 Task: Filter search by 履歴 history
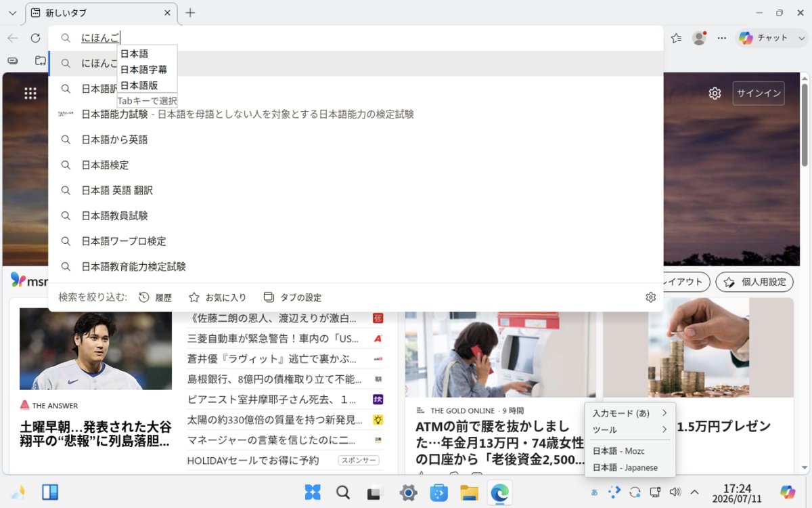point(155,297)
